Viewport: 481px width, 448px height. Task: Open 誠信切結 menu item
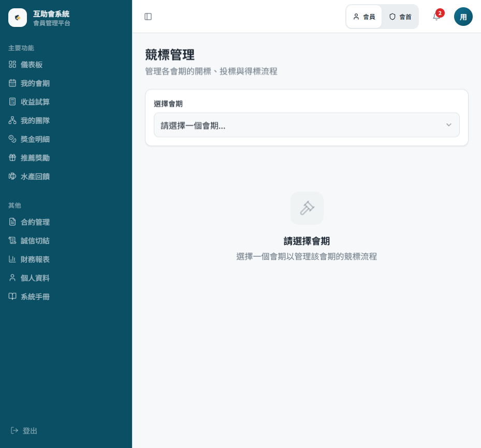coord(66,240)
